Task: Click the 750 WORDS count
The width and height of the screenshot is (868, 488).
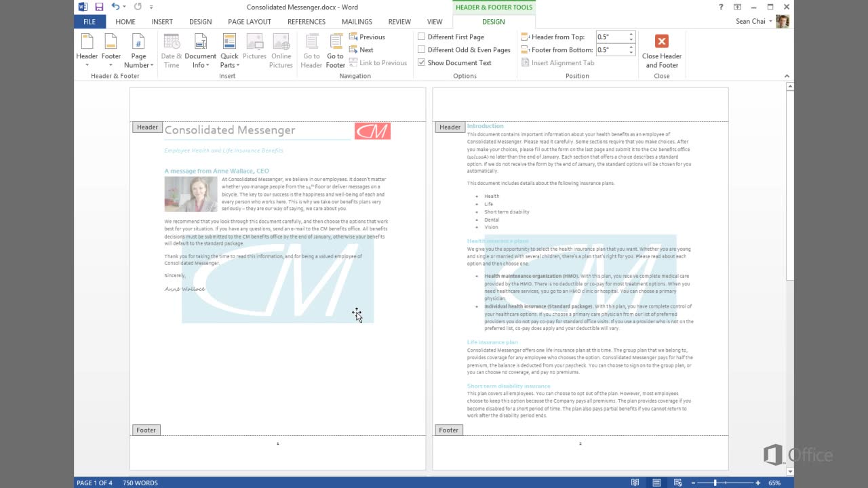Action: tap(140, 483)
